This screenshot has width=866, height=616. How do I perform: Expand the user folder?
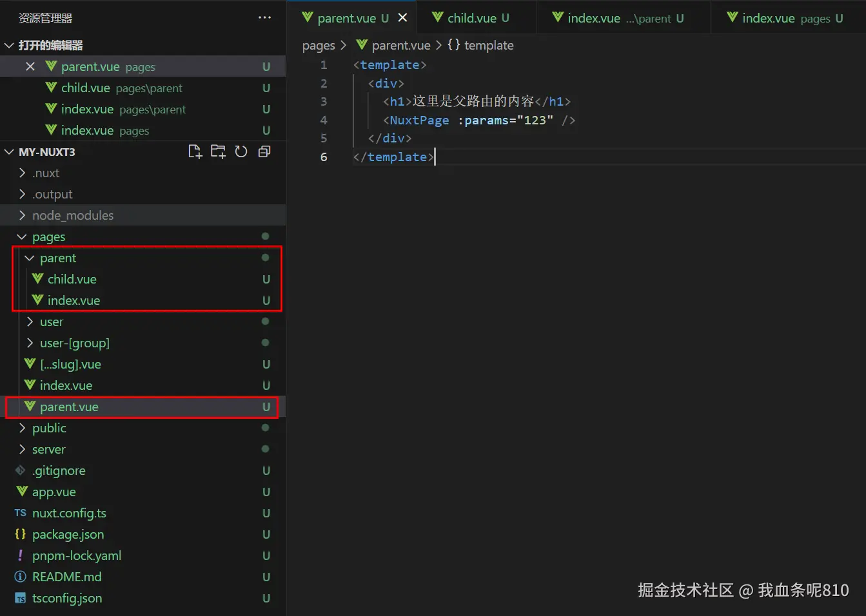(30, 322)
